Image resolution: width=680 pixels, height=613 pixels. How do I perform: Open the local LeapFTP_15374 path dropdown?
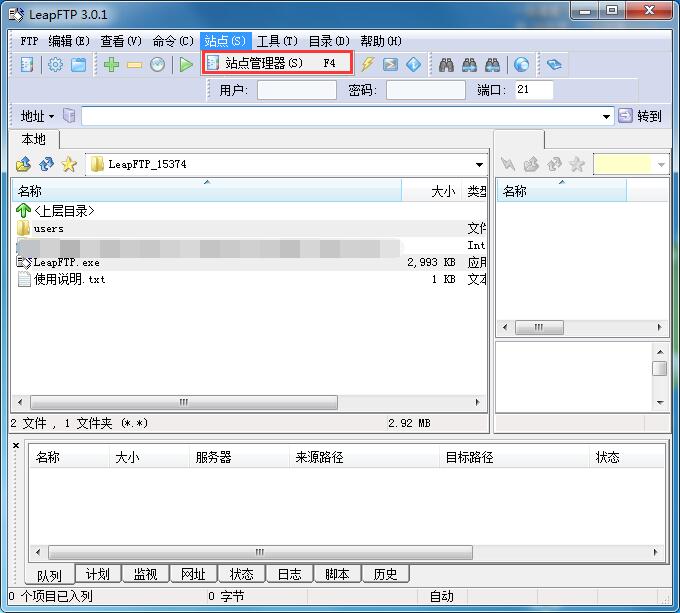coord(479,165)
